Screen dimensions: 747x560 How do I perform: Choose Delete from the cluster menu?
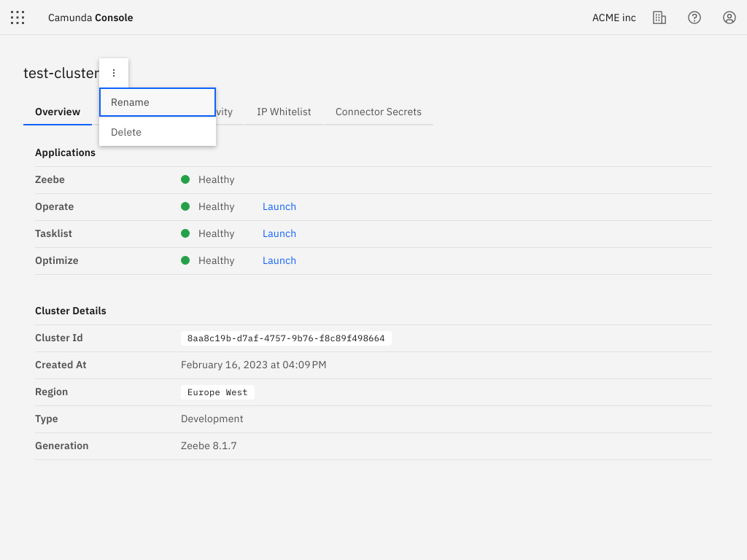[x=157, y=132]
